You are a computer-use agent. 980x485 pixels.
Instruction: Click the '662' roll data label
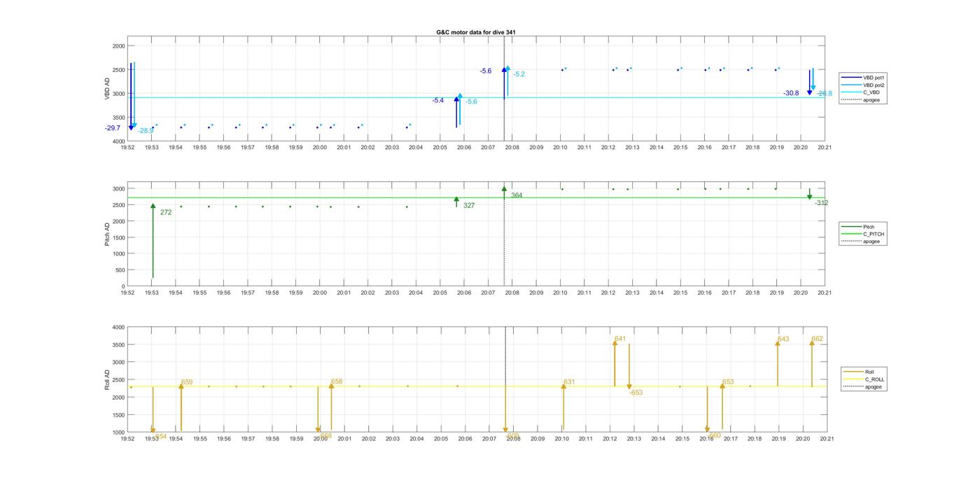point(818,339)
